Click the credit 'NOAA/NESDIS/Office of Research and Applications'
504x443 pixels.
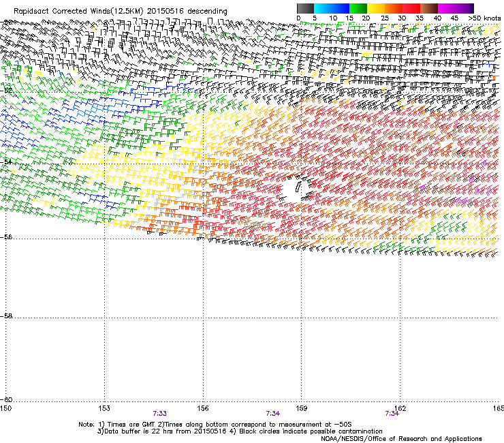[x=401, y=439]
